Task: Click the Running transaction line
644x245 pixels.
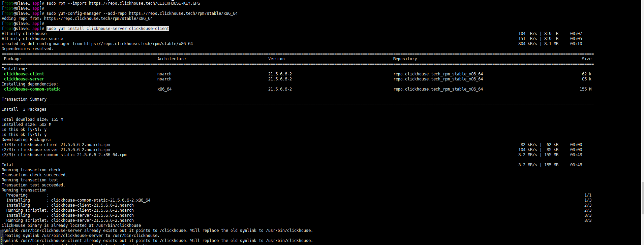Action: (x=24, y=190)
